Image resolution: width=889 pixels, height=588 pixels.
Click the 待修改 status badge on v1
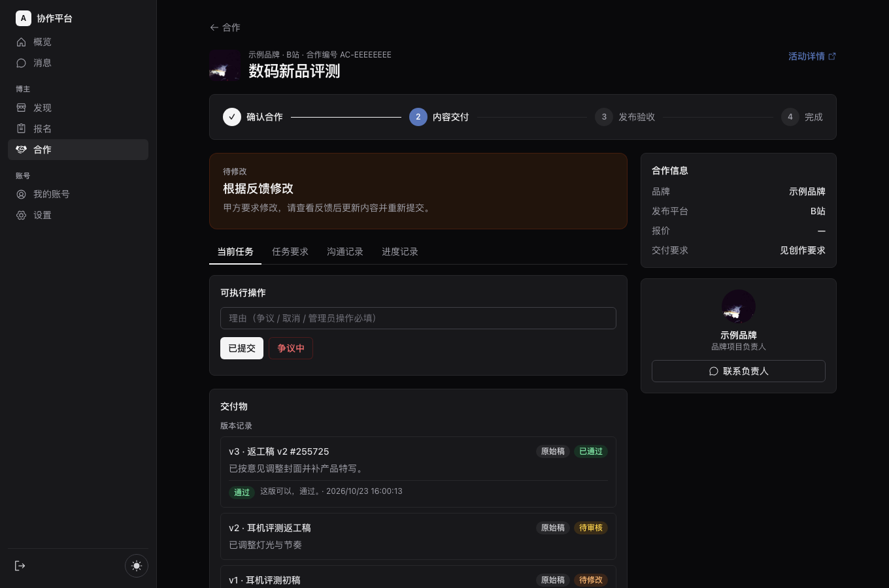(591, 580)
